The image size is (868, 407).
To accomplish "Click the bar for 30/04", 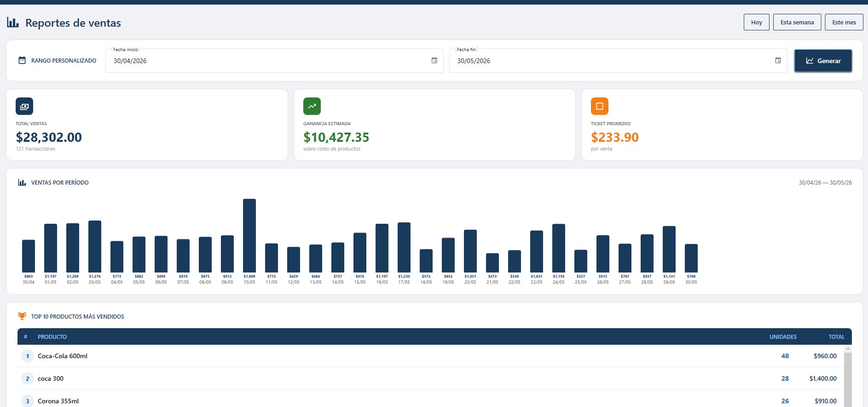I will click(x=29, y=256).
